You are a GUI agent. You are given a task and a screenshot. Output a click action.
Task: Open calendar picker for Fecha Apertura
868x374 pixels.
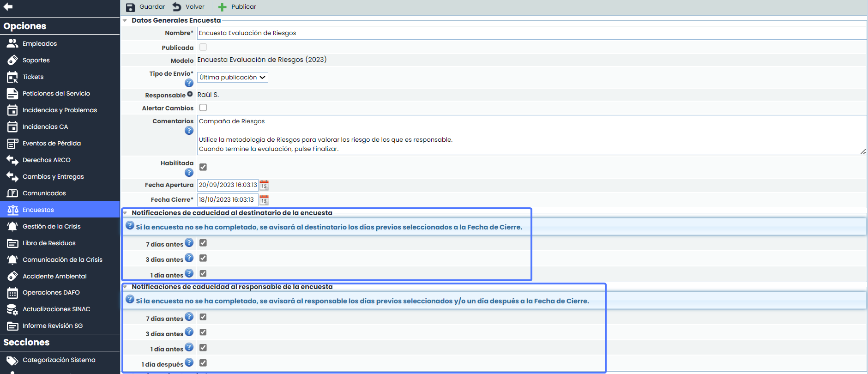click(x=264, y=185)
